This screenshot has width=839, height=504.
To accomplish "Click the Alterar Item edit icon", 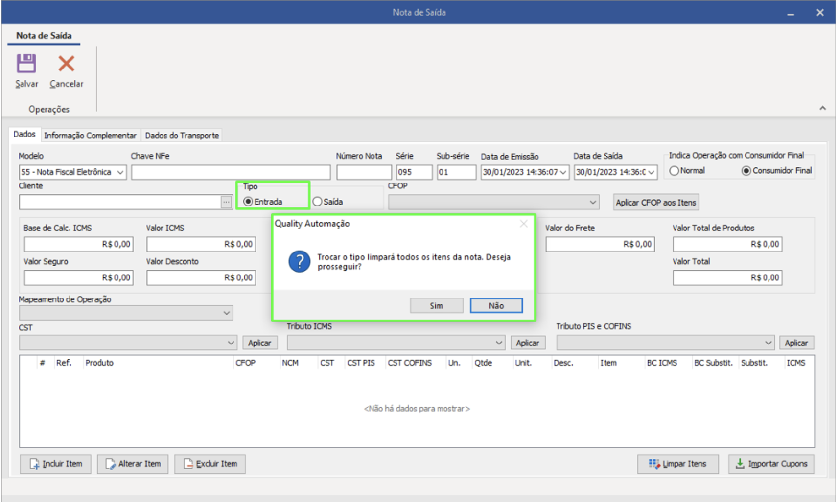I will [x=110, y=465].
